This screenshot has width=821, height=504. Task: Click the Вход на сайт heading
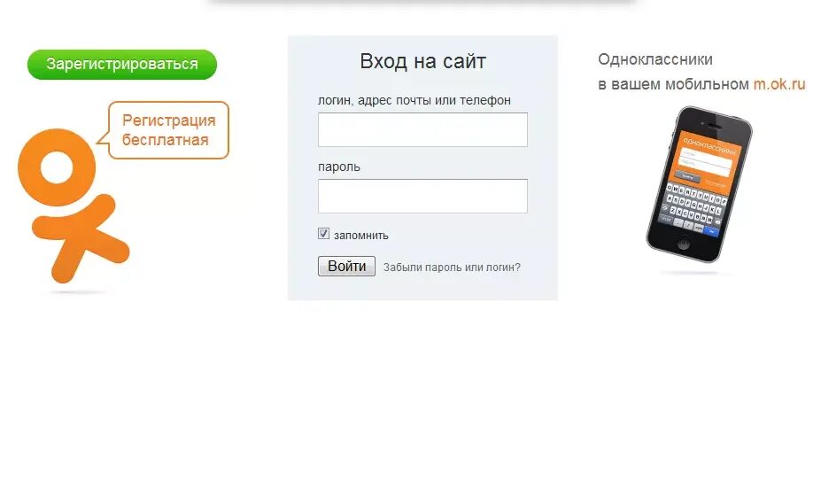(422, 61)
